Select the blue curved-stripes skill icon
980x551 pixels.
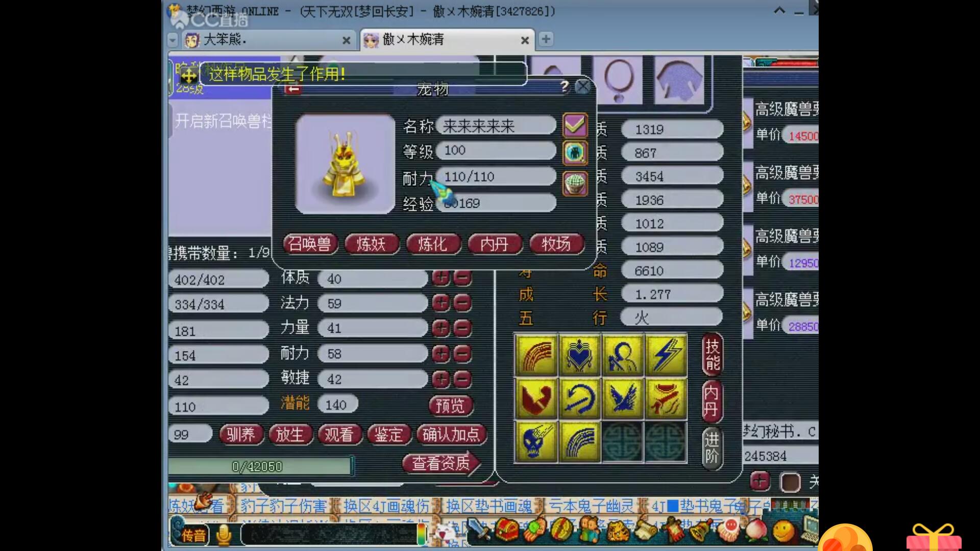[579, 442]
